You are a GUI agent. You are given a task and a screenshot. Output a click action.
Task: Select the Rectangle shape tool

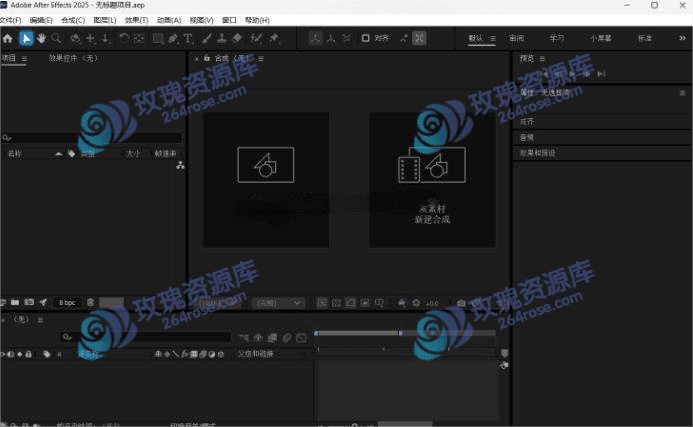tap(158, 38)
